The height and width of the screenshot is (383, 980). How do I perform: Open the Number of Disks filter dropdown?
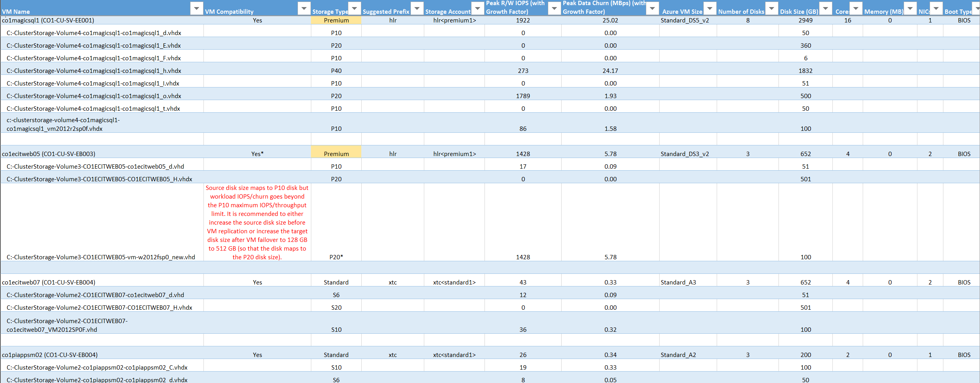tap(772, 8)
